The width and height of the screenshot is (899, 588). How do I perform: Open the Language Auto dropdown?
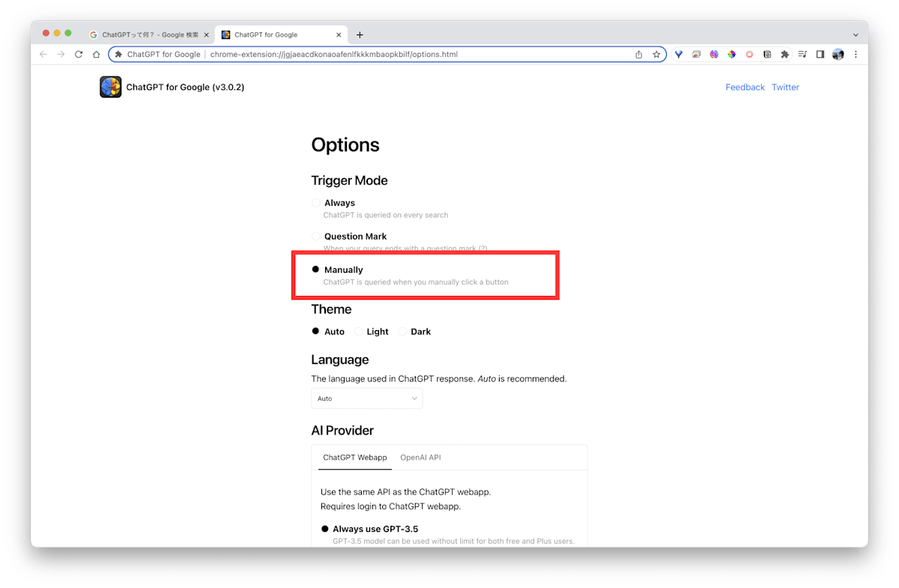click(367, 398)
